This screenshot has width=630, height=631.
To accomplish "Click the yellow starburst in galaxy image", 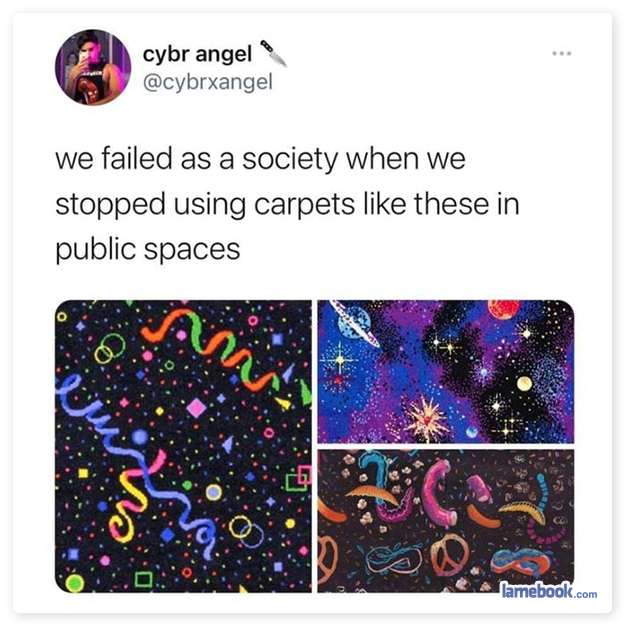I will point(427,419).
